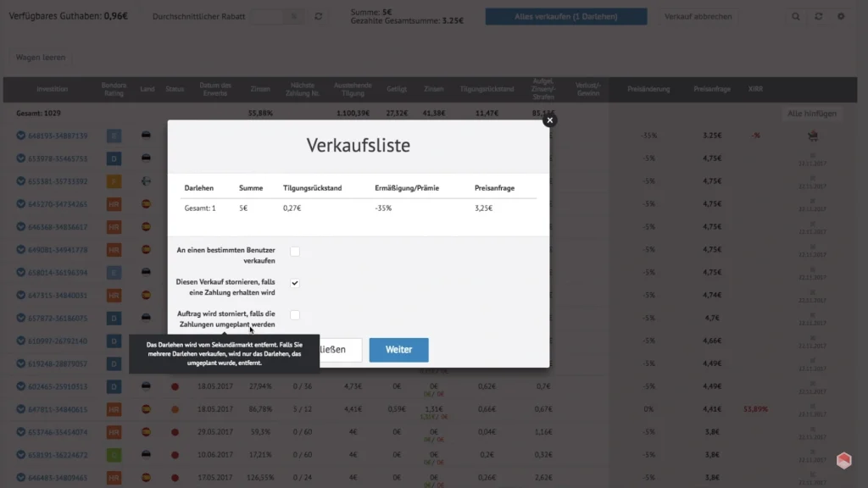Enable 'An einen bestimmten Benutzer verkaufen' checkbox
The height and width of the screenshot is (488, 868).
(x=295, y=252)
